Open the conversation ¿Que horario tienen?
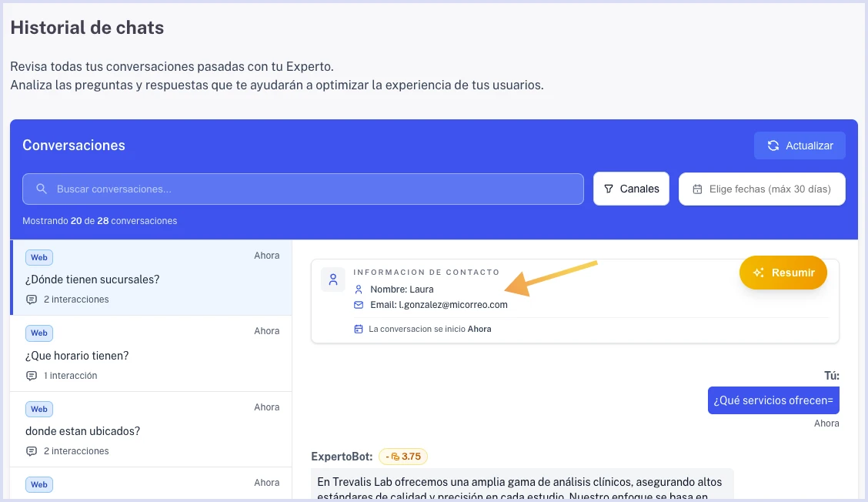 pos(151,353)
